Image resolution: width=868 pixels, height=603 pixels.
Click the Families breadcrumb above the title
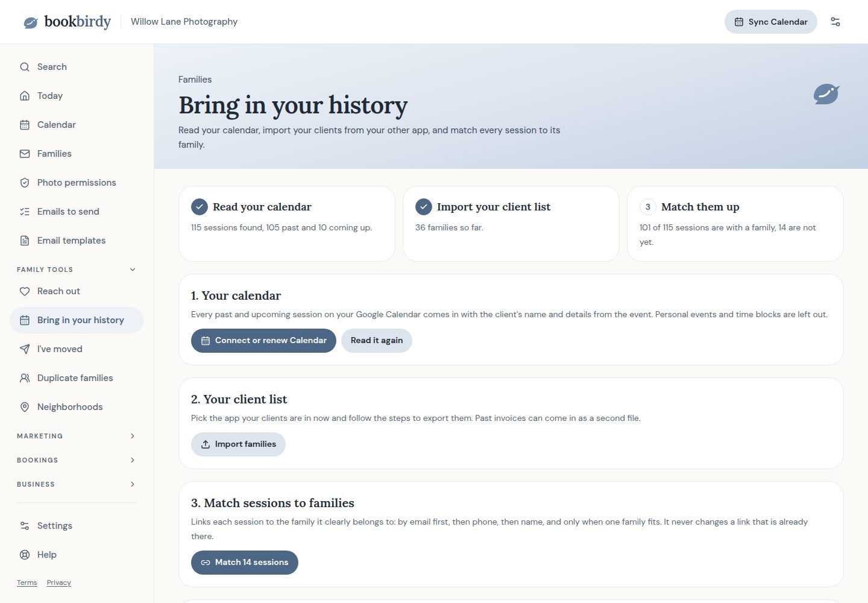[x=195, y=80]
